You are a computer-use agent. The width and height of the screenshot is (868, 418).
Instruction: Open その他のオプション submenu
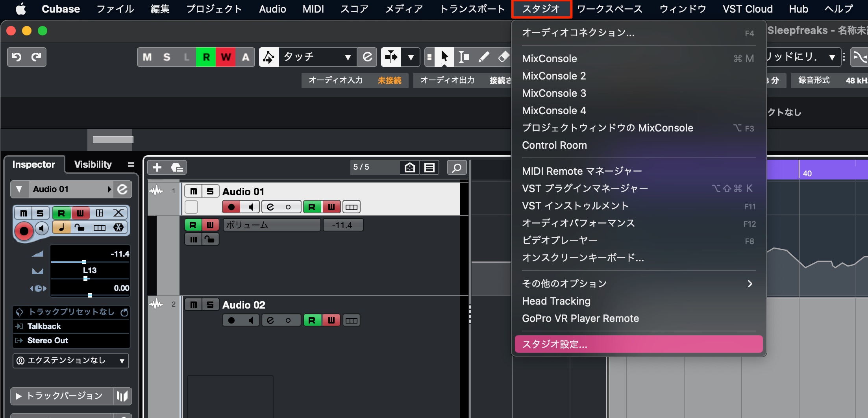click(x=639, y=284)
